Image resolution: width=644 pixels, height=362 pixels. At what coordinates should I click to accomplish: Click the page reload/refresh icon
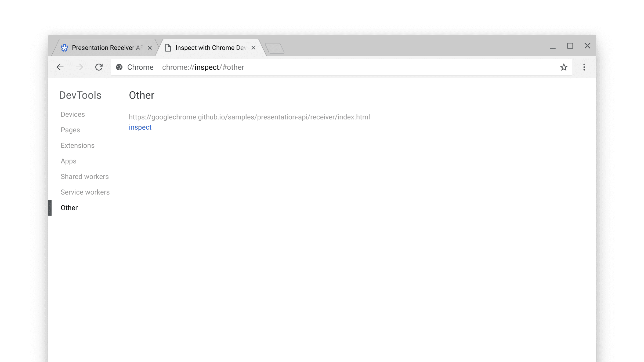[x=99, y=67]
